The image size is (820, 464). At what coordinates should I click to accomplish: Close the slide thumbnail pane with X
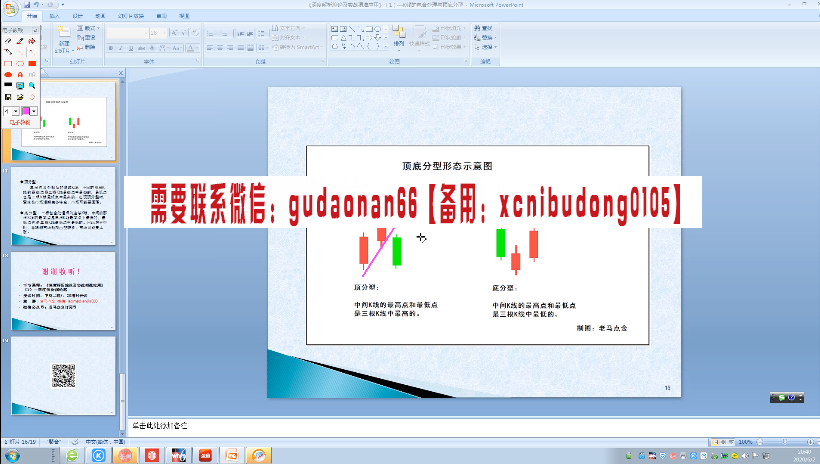tap(122, 72)
